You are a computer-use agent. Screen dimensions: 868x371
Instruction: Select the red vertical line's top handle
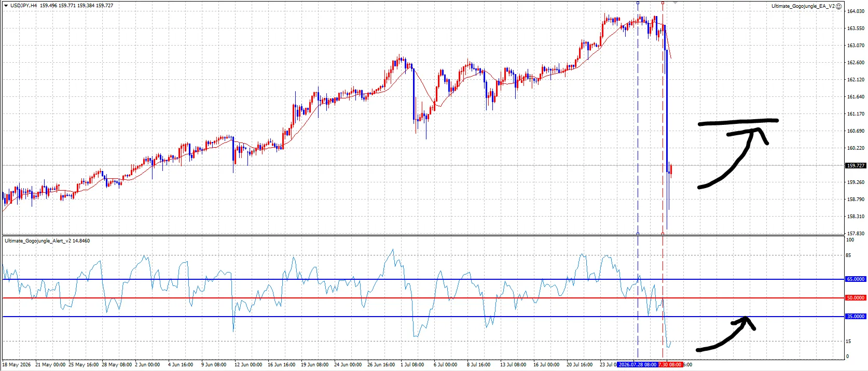(663, 3)
